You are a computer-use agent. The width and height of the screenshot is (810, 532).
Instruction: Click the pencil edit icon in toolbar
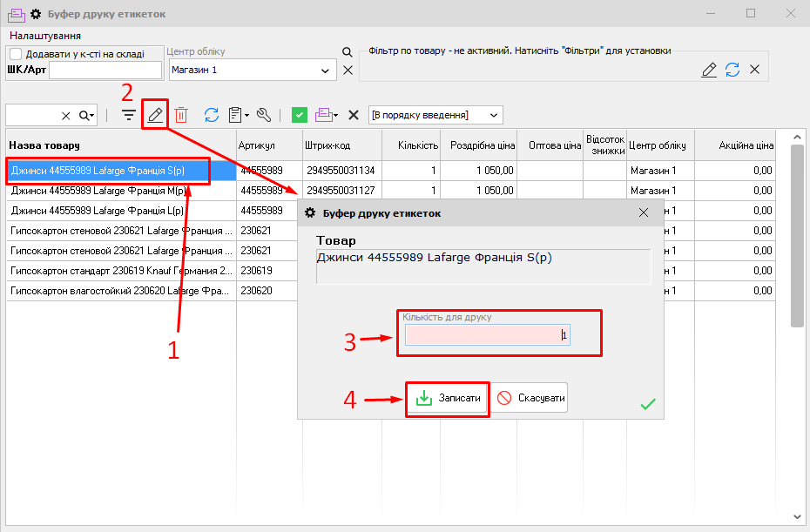(155, 115)
